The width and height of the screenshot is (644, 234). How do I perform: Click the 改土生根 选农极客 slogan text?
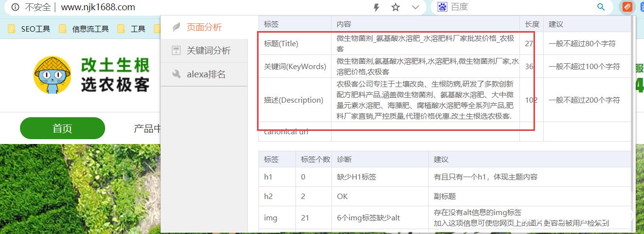click(x=115, y=75)
